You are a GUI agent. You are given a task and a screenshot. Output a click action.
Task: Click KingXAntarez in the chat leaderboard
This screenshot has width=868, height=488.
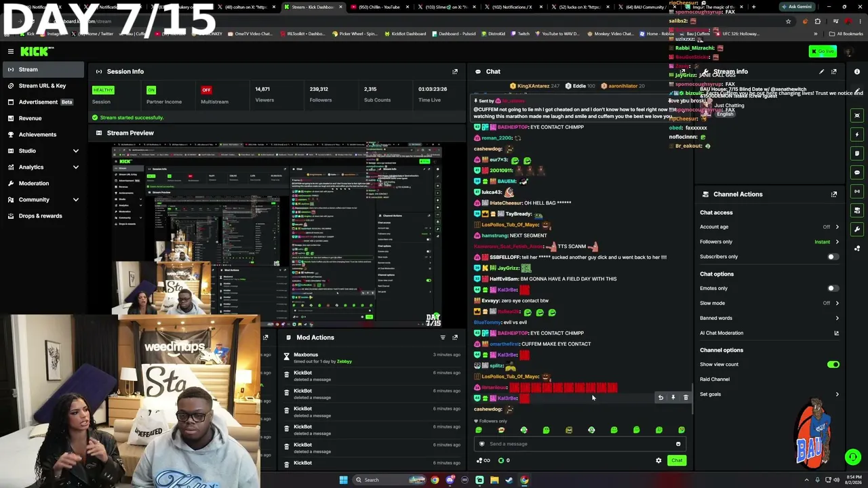[x=533, y=86]
